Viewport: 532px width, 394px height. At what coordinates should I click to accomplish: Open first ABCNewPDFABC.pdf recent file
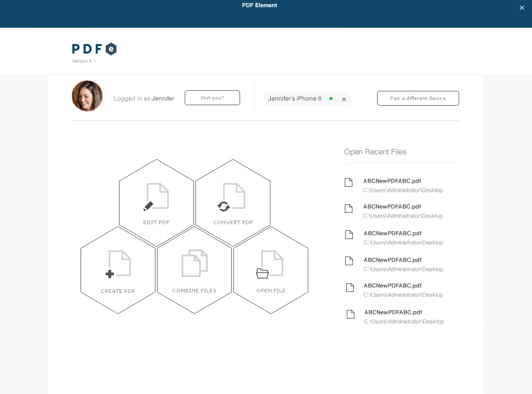tap(392, 181)
